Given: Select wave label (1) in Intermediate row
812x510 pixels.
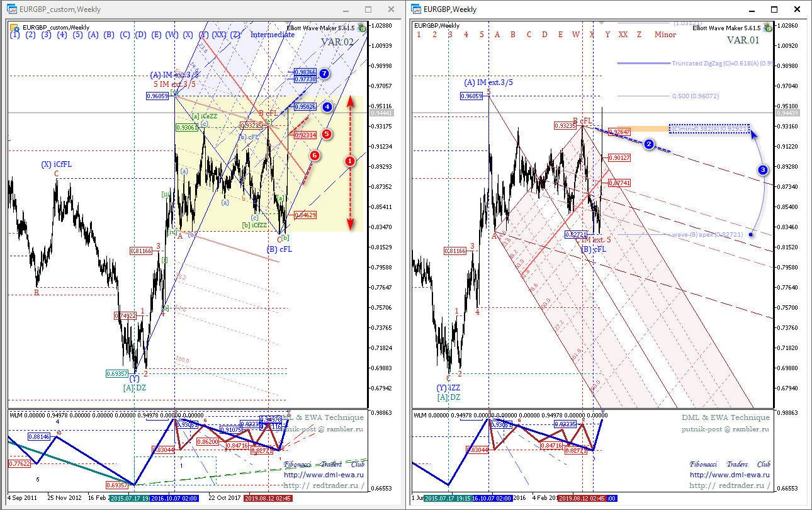Looking at the screenshot, I should point(14,35).
